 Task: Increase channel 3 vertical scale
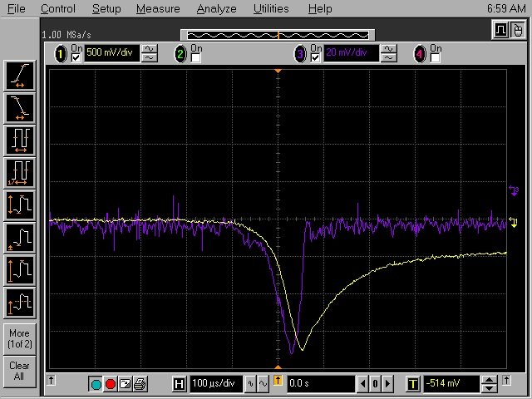coord(389,50)
